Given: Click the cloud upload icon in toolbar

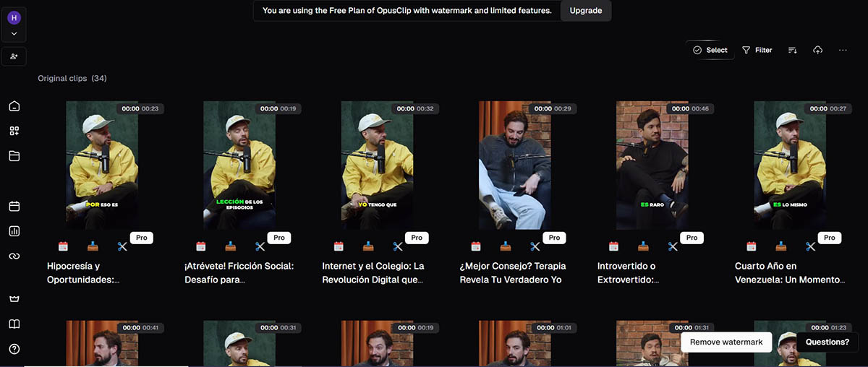Looking at the screenshot, I should 817,50.
